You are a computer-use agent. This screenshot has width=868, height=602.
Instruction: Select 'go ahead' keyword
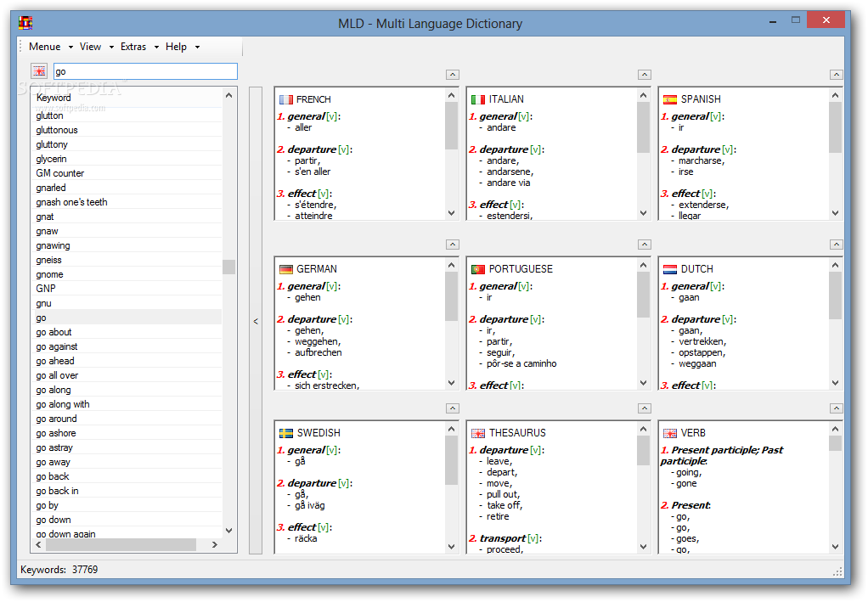(x=128, y=361)
